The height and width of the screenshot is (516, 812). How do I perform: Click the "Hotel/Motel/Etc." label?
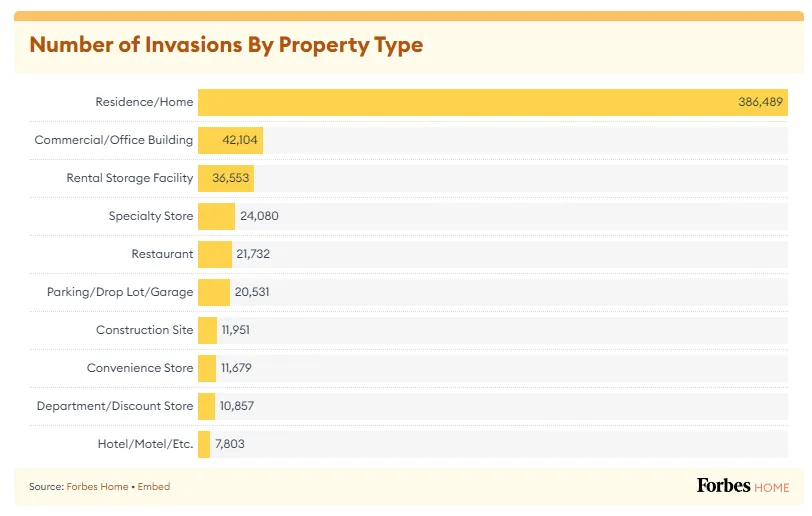pyautogui.click(x=145, y=444)
